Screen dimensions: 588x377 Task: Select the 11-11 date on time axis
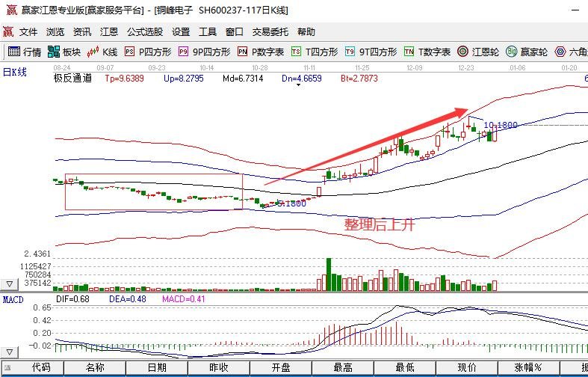(x=309, y=68)
